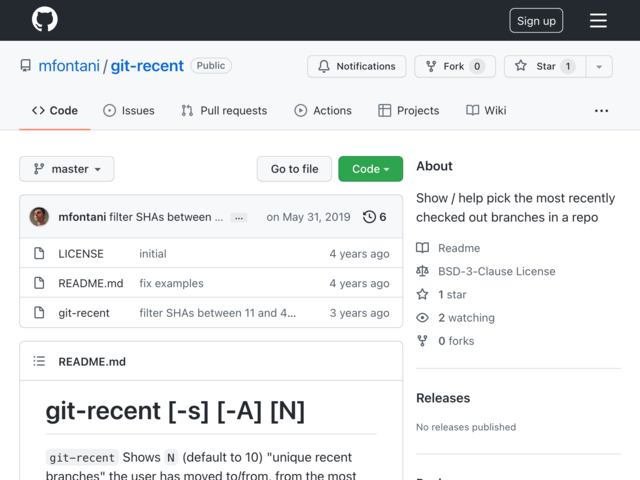Open the star lists dropdown arrow

[x=599, y=66]
